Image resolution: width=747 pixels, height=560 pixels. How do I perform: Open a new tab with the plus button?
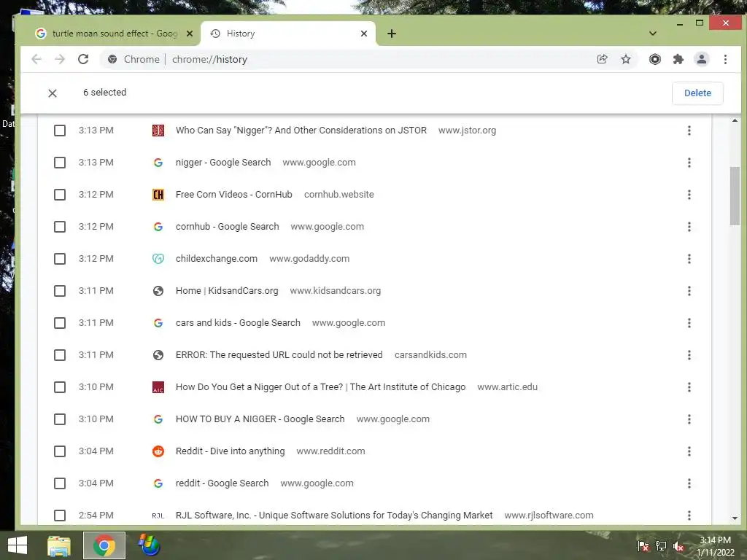tap(392, 34)
